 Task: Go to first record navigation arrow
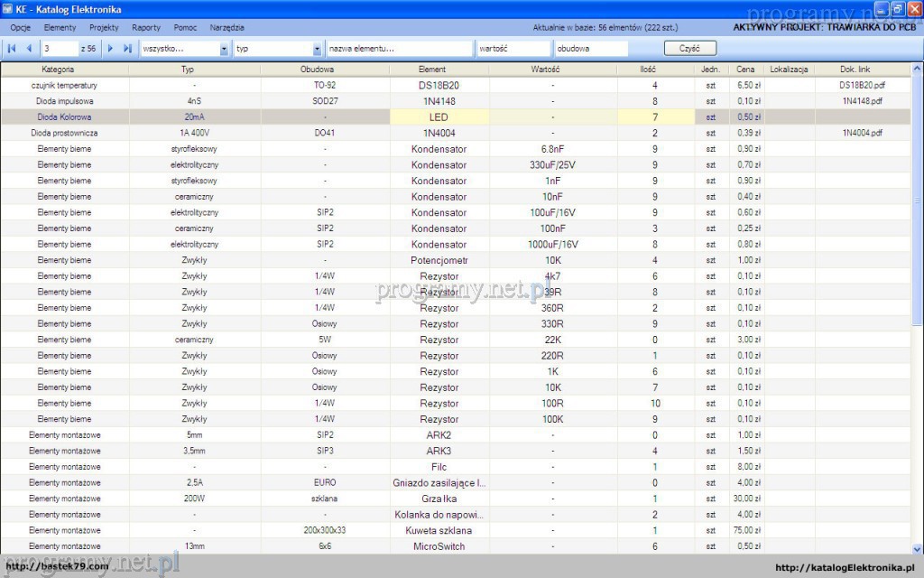point(12,49)
